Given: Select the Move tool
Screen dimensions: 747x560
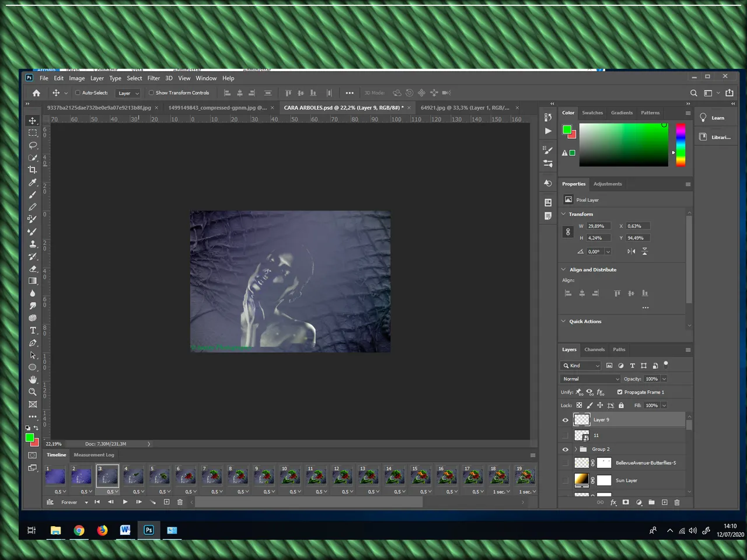Looking at the screenshot, I should click(x=33, y=121).
